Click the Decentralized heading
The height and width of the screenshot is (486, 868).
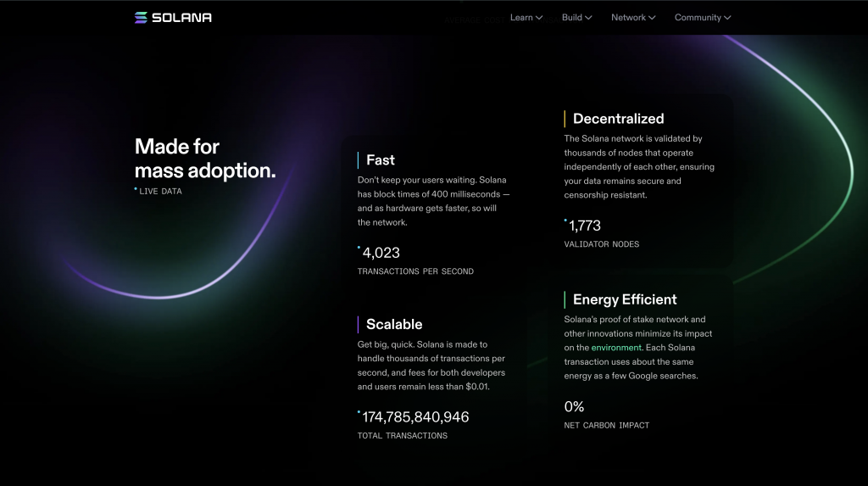(x=618, y=119)
